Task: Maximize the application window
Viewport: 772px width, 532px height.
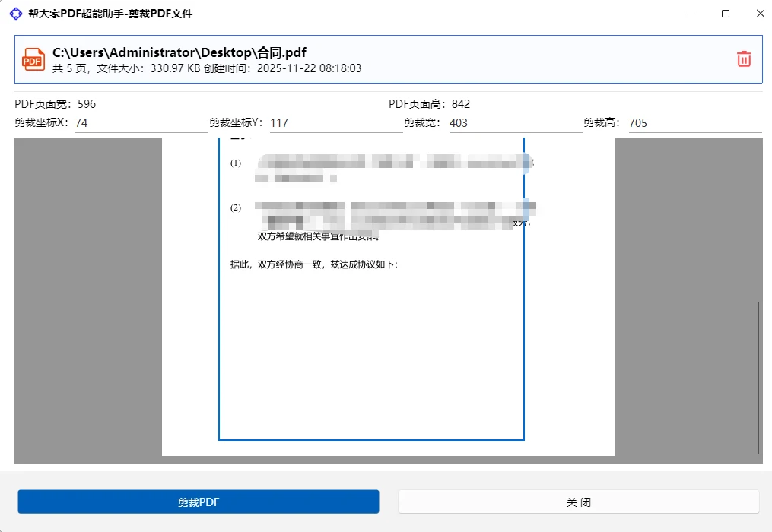Action: [725, 14]
